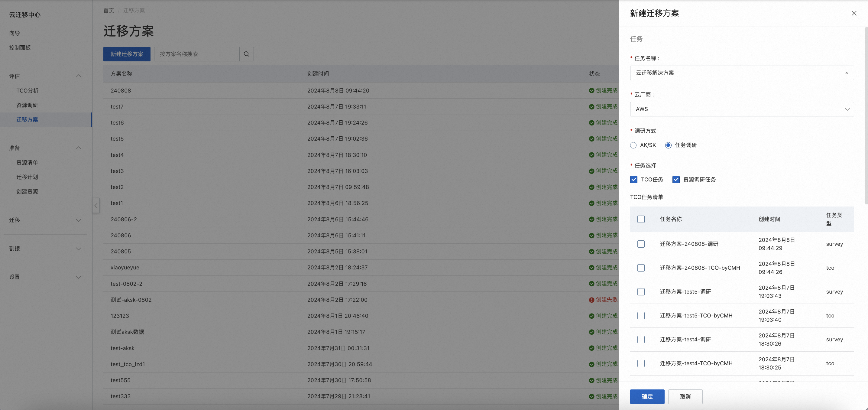This screenshot has height=410, width=868.
Task: Check the 迁移方案-240808-调研 row
Action: 641,244
